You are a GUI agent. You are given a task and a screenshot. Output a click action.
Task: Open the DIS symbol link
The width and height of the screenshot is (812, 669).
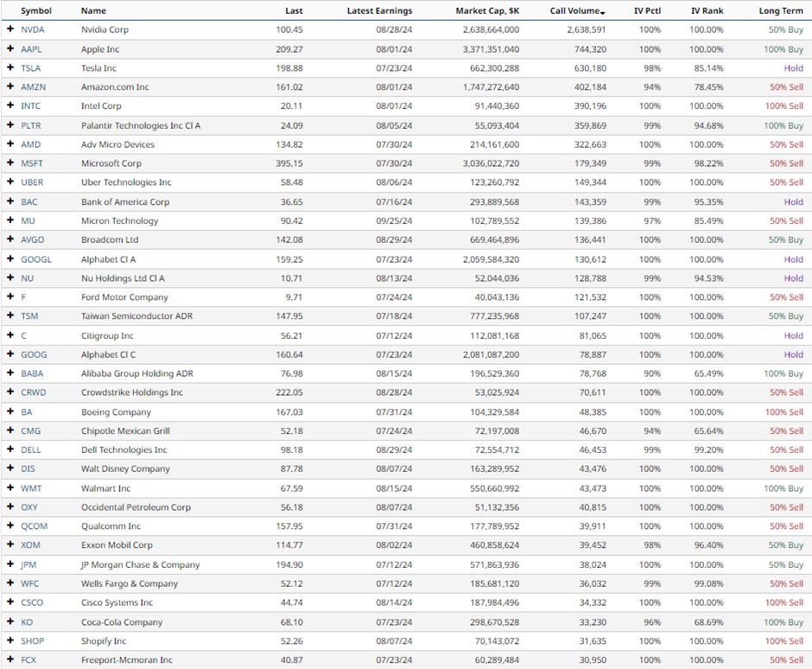click(28, 468)
